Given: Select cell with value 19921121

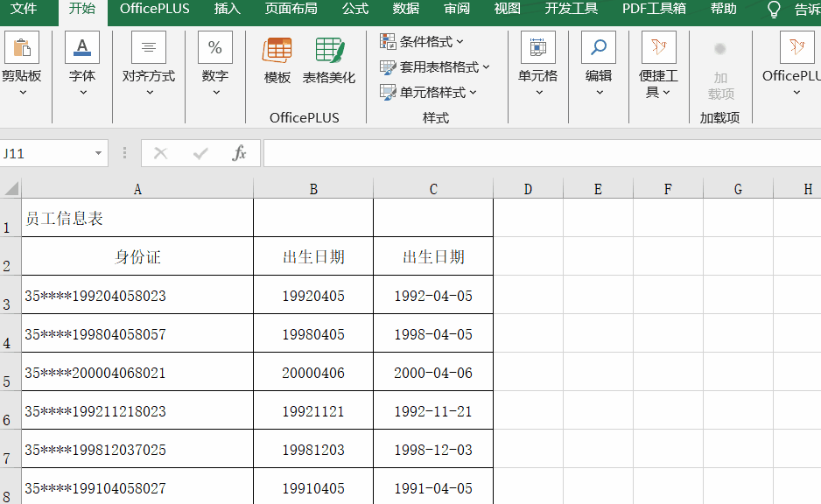Looking at the screenshot, I should coord(313,410).
